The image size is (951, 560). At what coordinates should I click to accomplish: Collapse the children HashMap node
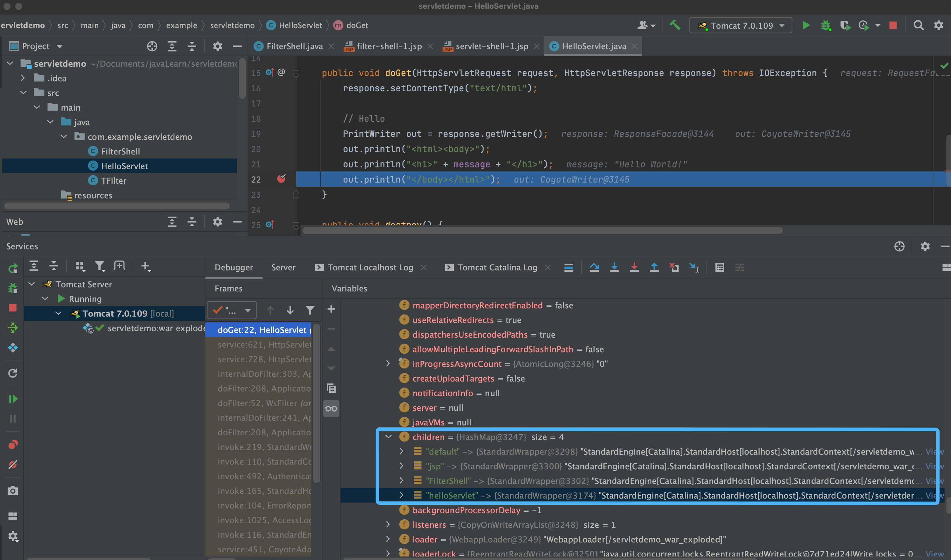tap(388, 437)
